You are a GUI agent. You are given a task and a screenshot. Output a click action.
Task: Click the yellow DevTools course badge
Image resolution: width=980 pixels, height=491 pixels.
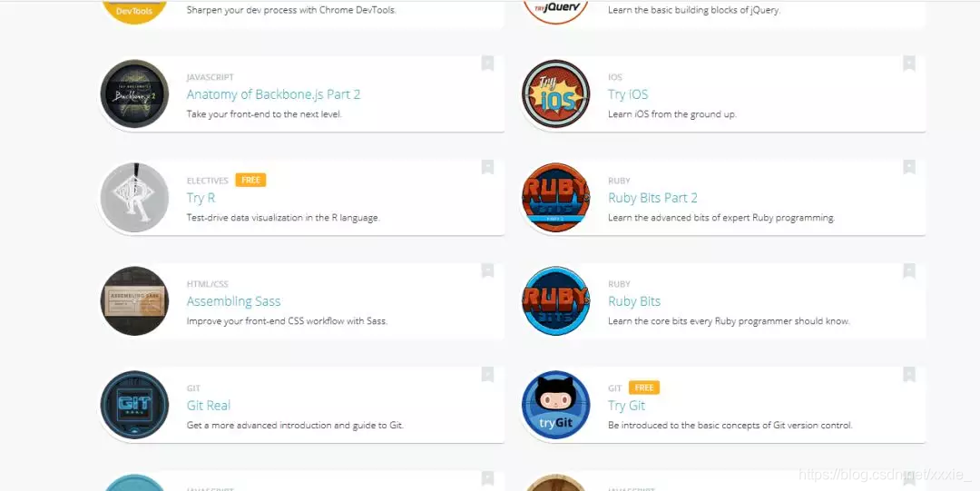point(134,11)
